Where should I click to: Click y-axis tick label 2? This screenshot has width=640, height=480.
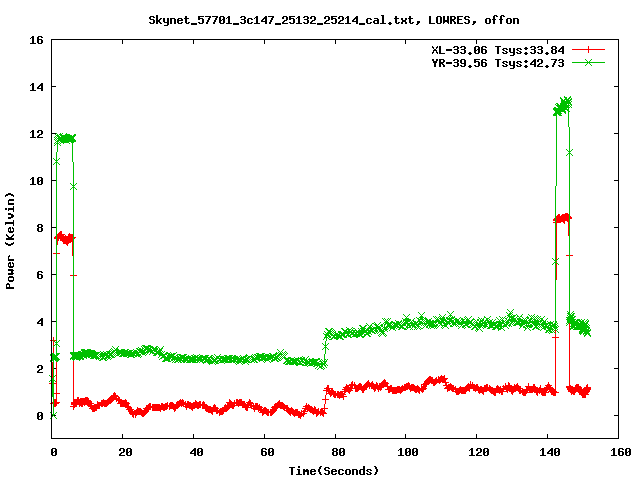tap(40, 369)
